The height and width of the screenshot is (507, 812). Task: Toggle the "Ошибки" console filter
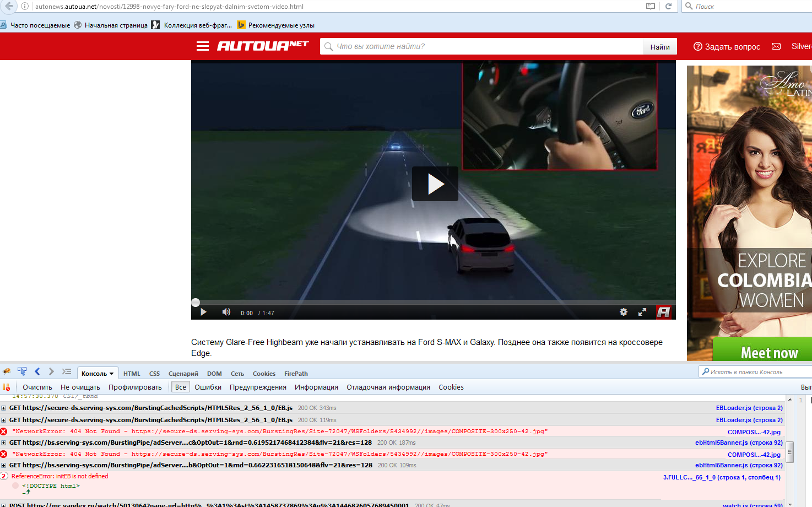tap(208, 387)
